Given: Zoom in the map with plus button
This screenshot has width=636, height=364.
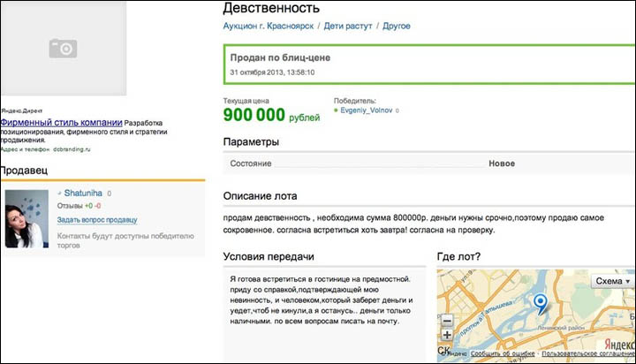Looking at the screenshot, I should tap(446, 335).
